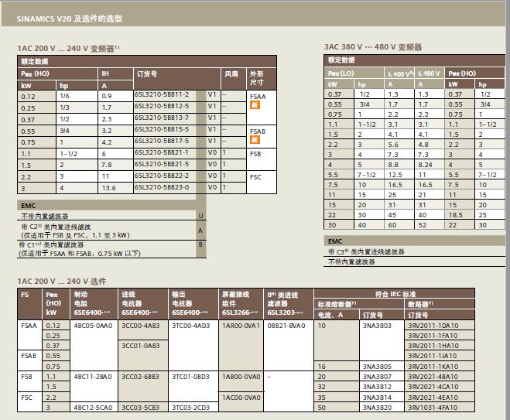
Task: Select braking resistor 4BC05-0AA0
Action: click(93, 326)
